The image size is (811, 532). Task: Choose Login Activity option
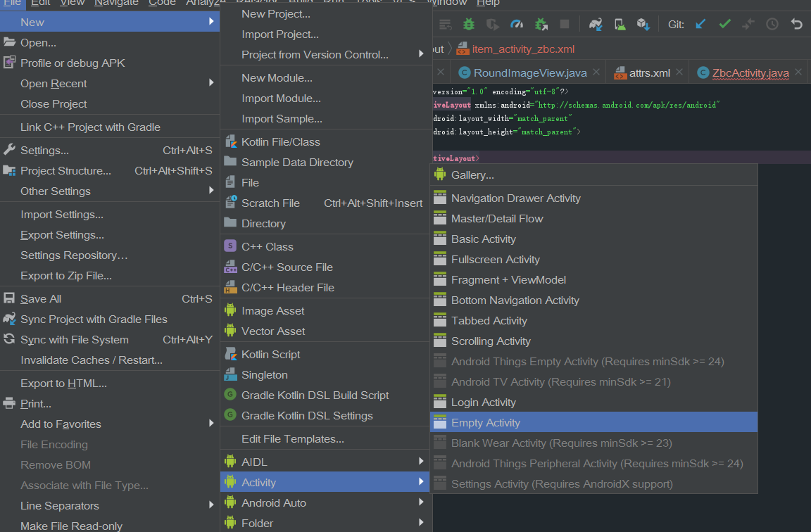593,403
